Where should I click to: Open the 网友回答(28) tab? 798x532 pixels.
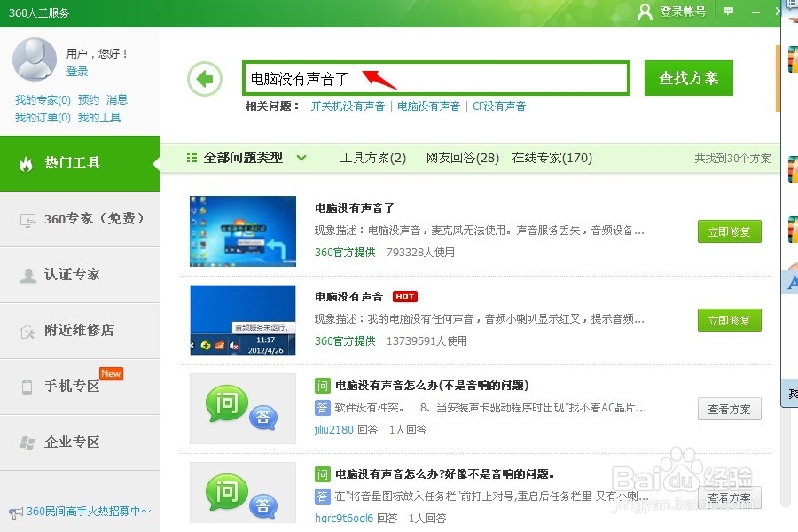tap(461, 157)
